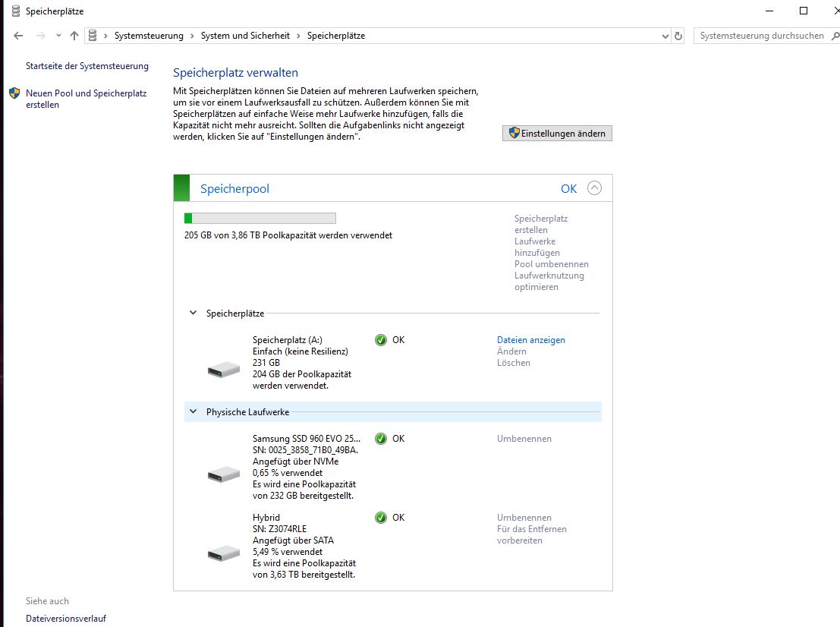Open Systemsteuerung breadcrumb

click(x=149, y=36)
